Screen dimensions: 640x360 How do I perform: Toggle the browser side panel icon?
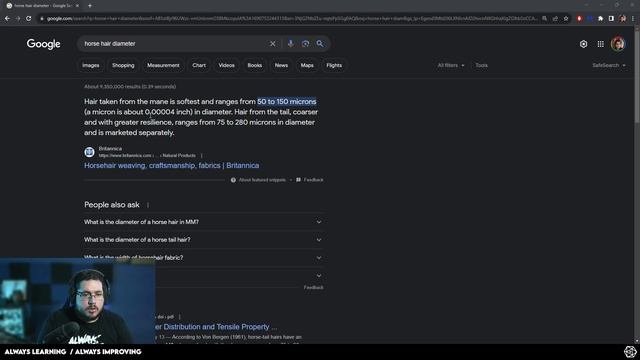611,18
